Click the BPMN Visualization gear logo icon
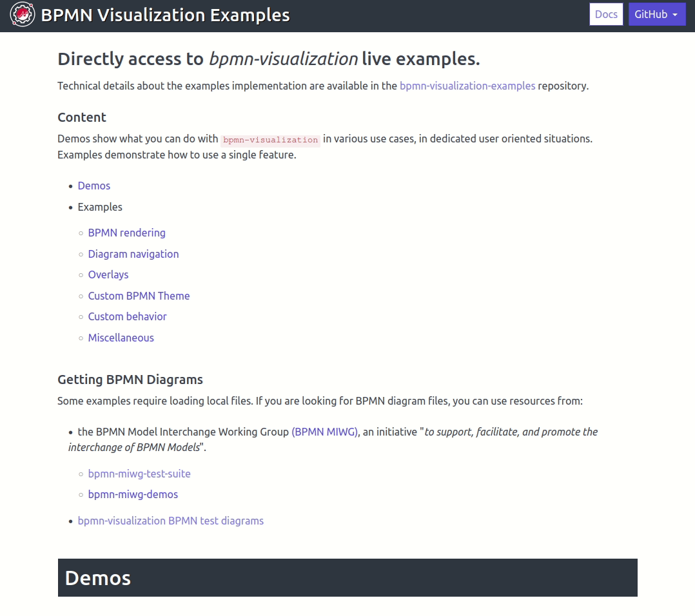Viewport: 695px width, 616px height. click(21, 14)
